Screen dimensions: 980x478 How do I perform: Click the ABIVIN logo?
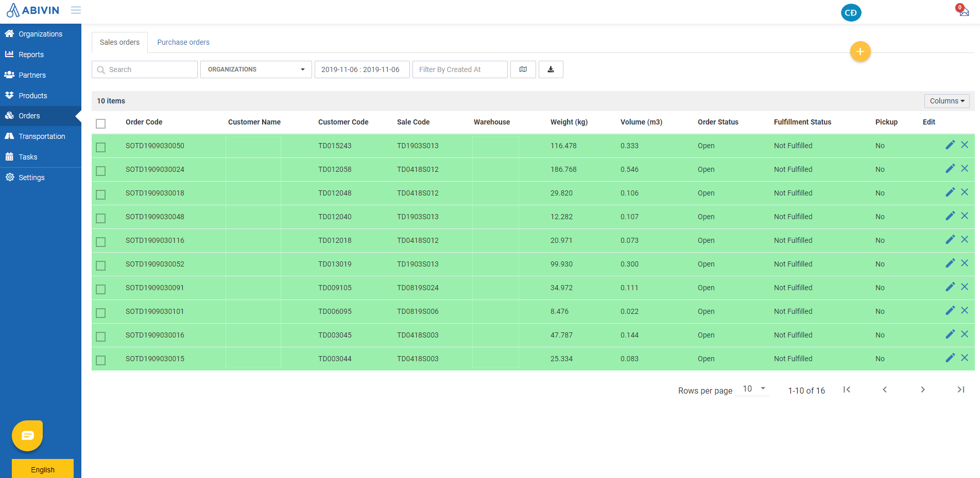click(x=33, y=10)
